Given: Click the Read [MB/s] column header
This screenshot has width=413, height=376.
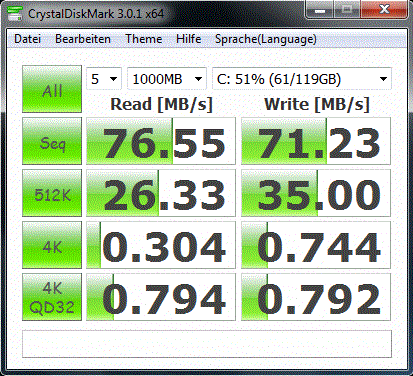Looking at the screenshot, I should click(161, 104).
